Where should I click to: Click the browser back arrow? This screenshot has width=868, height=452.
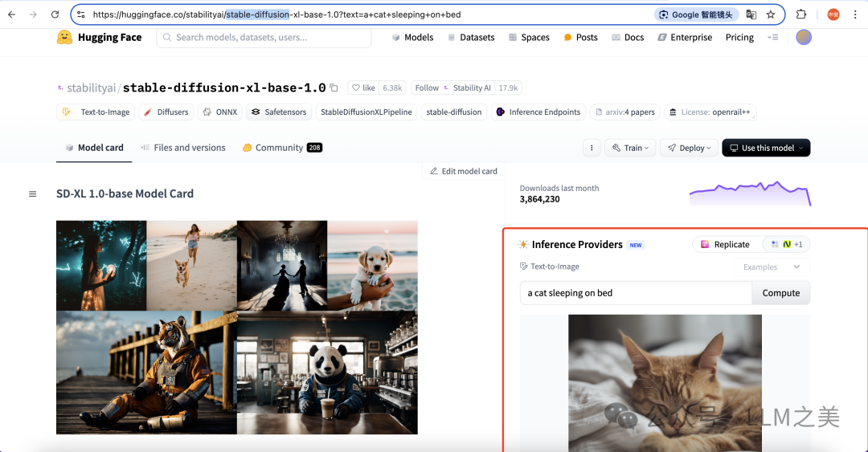11,14
